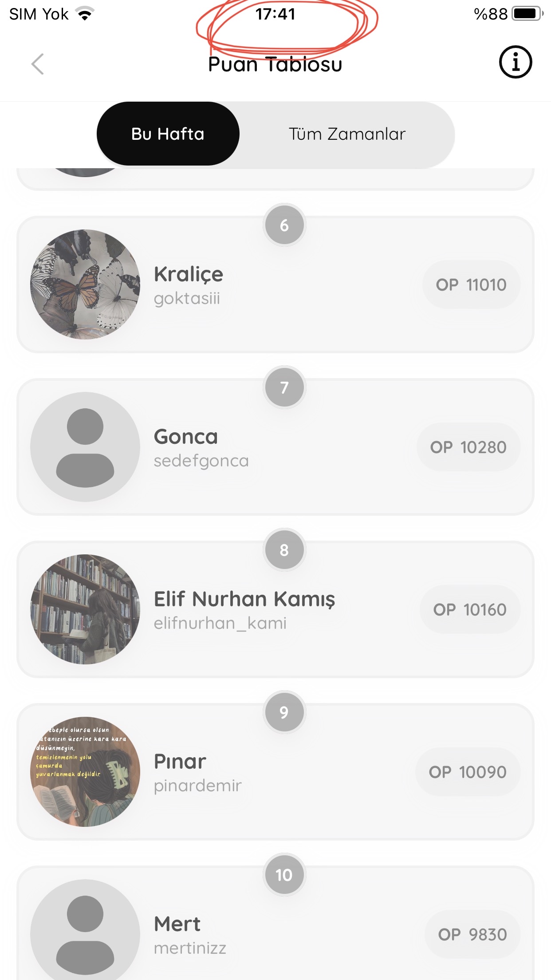551x980 pixels.
Task: Select the rank 6 number badge
Action: (284, 225)
